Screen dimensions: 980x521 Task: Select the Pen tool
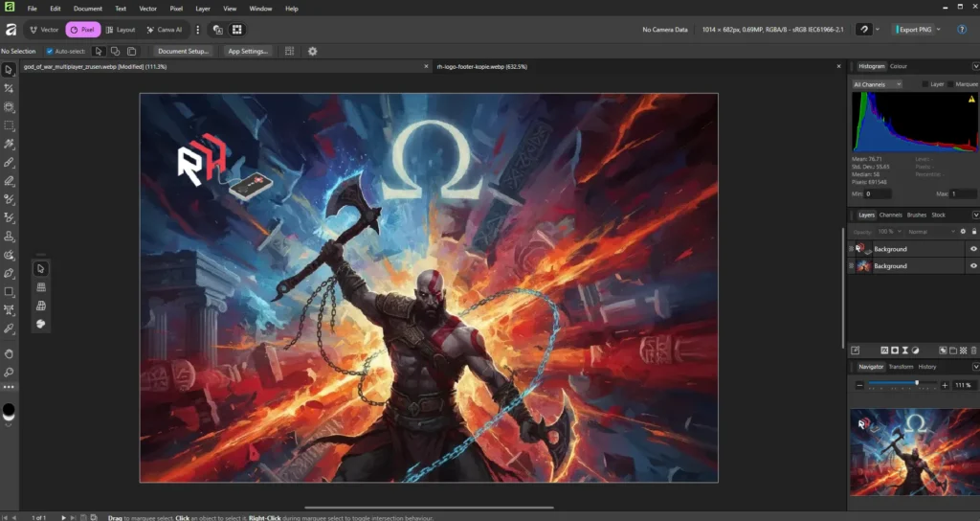(x=9, y=273)
